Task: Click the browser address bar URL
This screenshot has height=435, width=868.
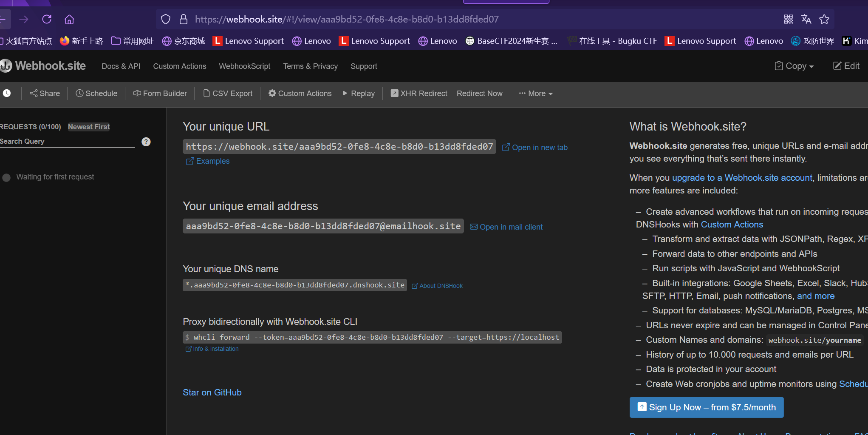Action: pyautogui.click(x=347, y=19)
